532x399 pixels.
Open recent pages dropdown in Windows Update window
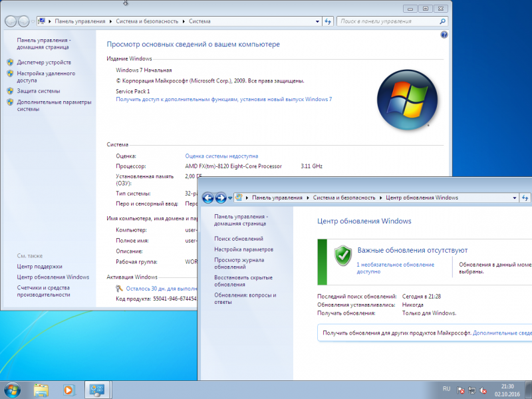click(230, 198)
